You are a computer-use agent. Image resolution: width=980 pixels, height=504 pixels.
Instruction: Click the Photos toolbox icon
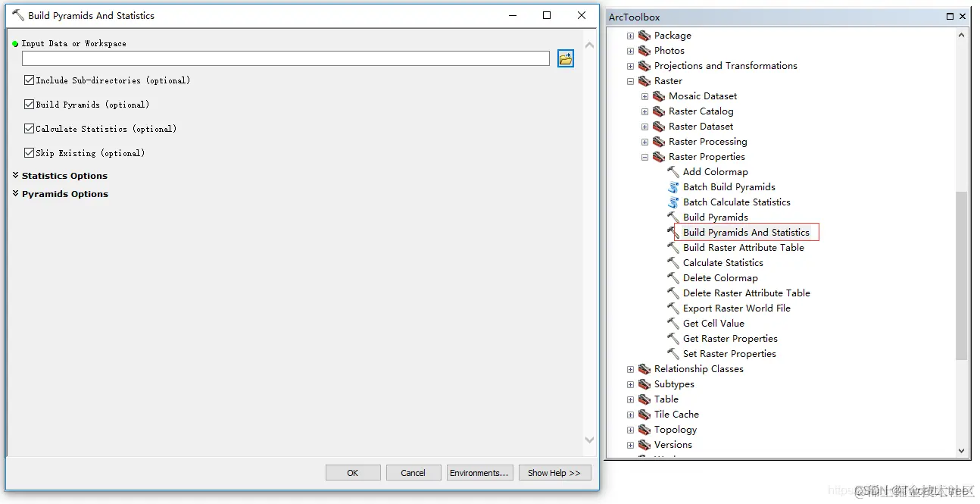tap(644, 51)
